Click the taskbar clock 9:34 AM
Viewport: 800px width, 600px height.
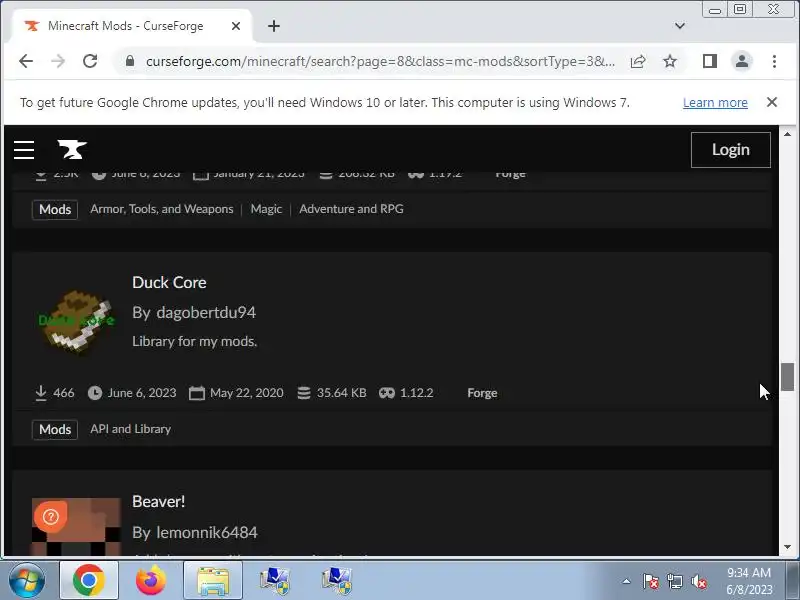coord(749,573)
